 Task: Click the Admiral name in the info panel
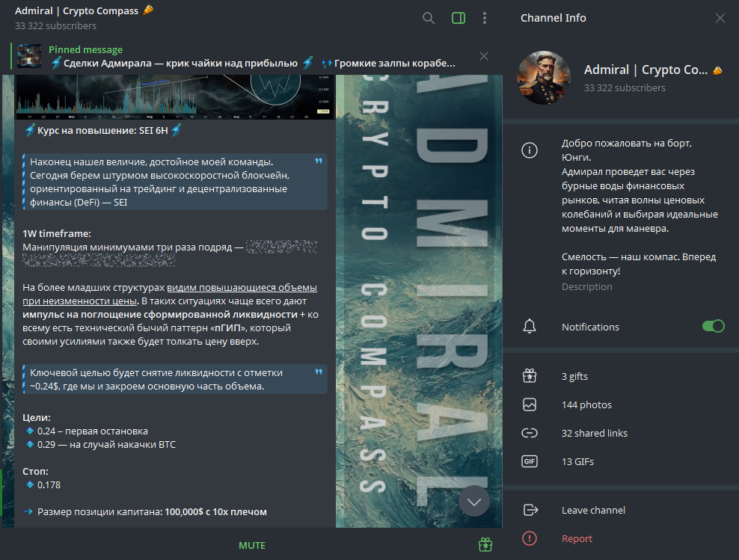pos(646,70)
